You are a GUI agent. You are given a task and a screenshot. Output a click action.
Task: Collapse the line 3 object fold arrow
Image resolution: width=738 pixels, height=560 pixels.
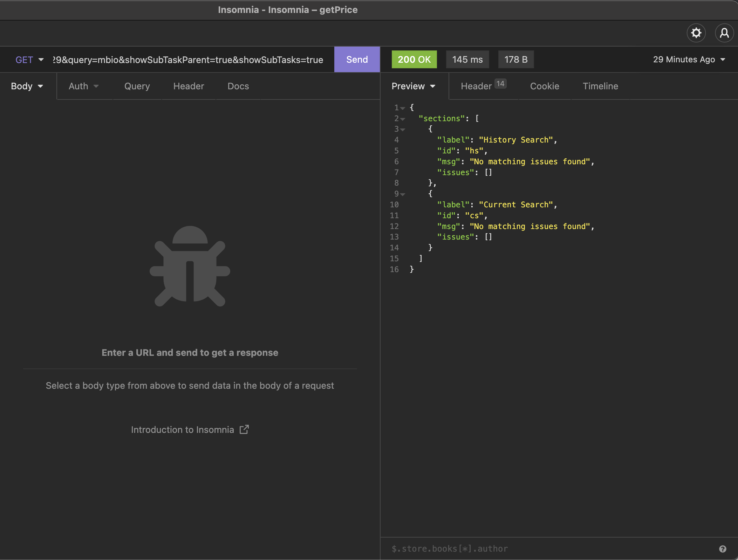403,130
